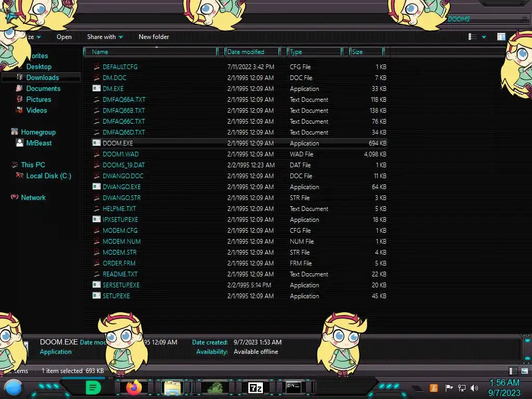Screen dimensions: 532x399
Task: Click the DOOM.EXE application file icon
Action: (x=97, y=143)
